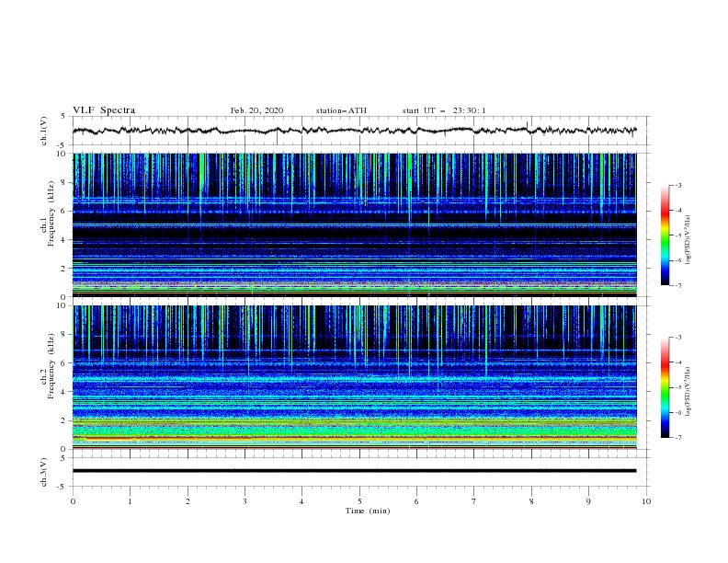The width and height of the screenshot is (728, 563).
Task: Click time axis tick label "5"
Action: point(359,501)
